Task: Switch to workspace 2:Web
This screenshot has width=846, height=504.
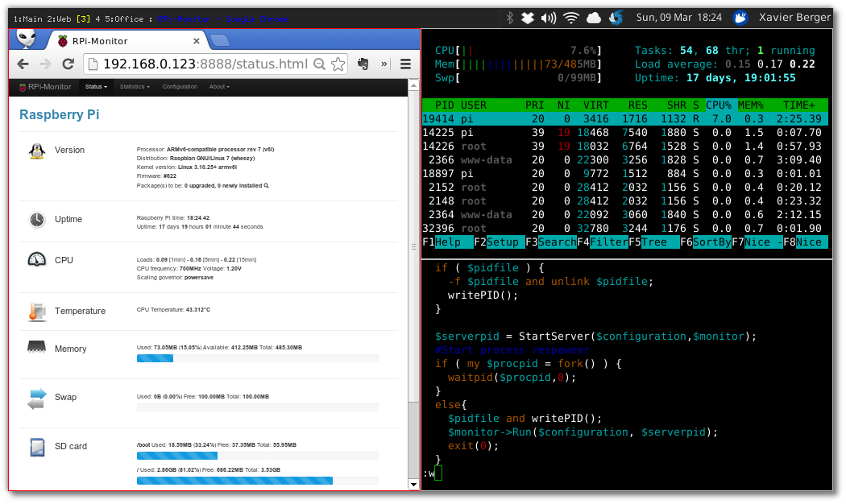Action: pyautogui.click(x=59, y=19)
